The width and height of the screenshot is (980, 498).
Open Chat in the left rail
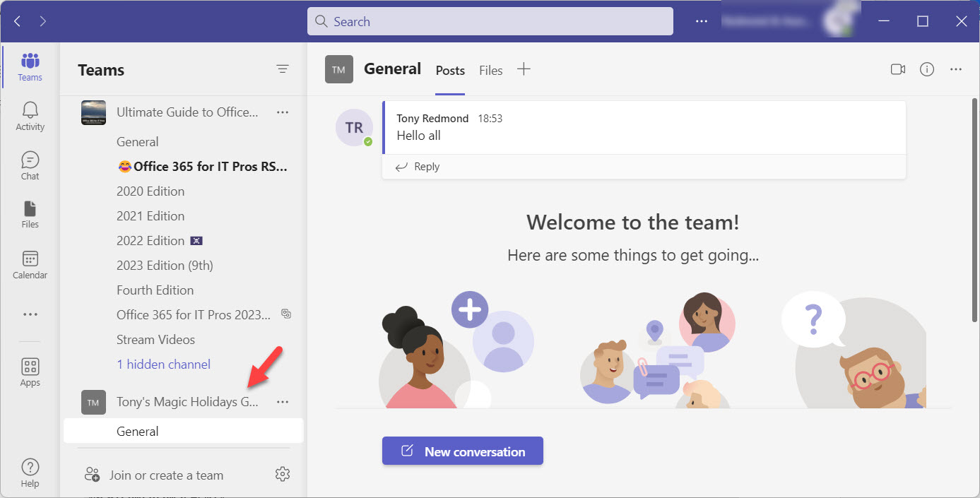coord(30,165)
